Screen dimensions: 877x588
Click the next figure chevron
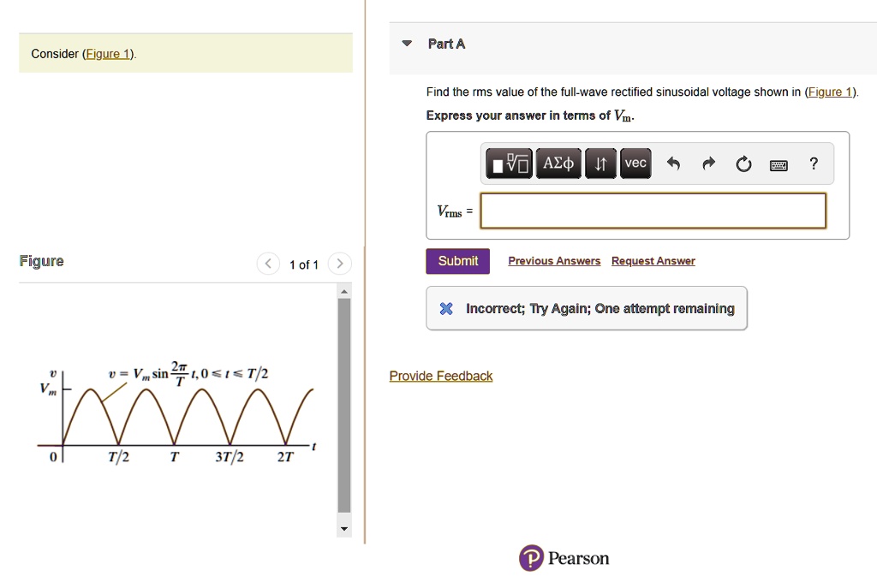click(x=339, y=264)
